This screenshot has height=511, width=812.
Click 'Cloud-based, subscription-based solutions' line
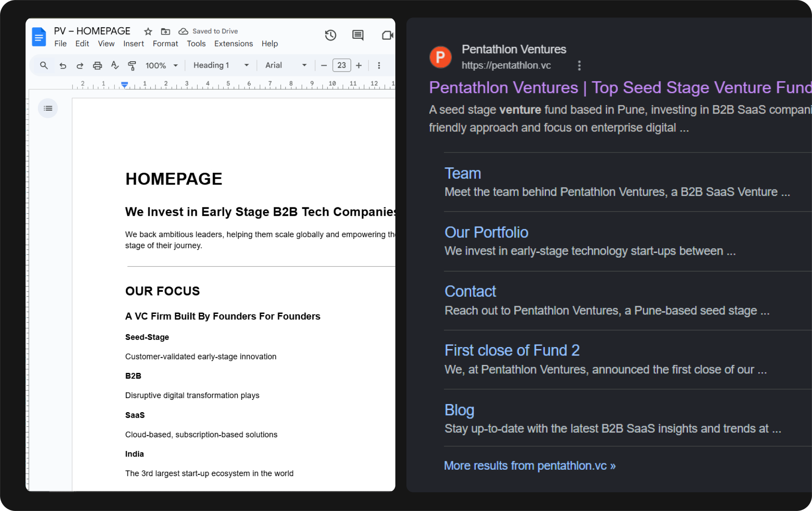(x=201, y=435)
